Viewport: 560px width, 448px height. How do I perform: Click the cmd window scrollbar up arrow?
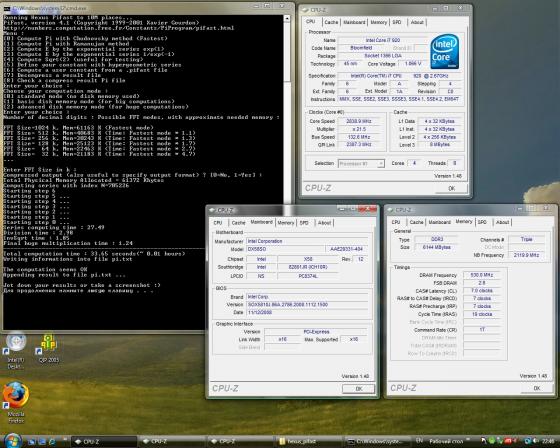coord(287,18)
